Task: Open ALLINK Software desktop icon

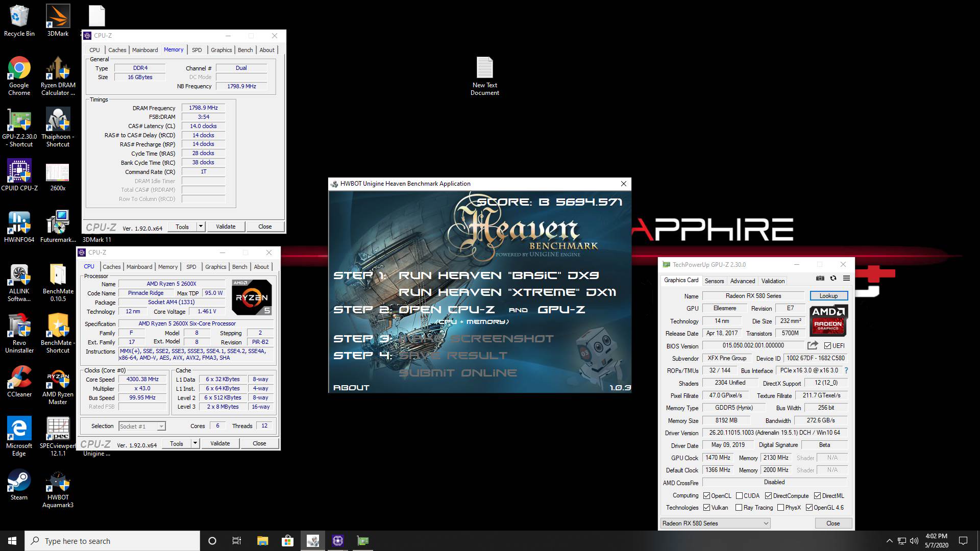Action: pyautogui.click(x=19, y=283)
